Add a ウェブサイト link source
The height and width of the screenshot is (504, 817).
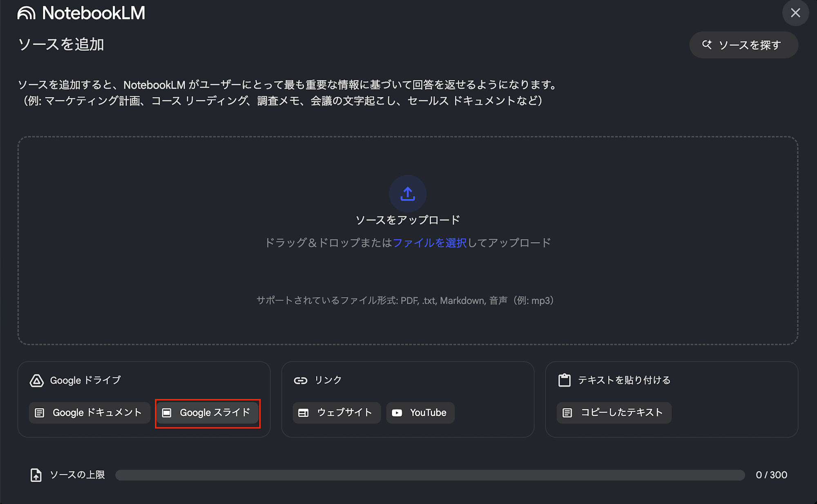[x=337, y=413]
